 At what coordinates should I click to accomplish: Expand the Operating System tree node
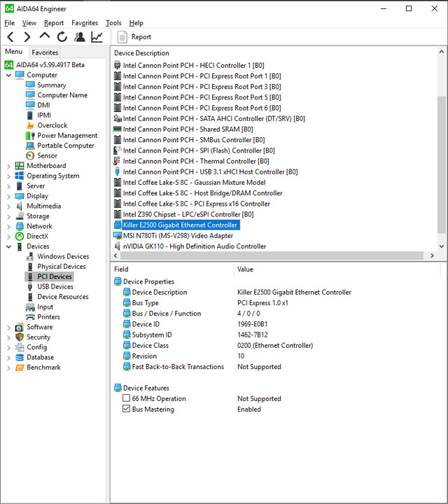click(8, 176)
